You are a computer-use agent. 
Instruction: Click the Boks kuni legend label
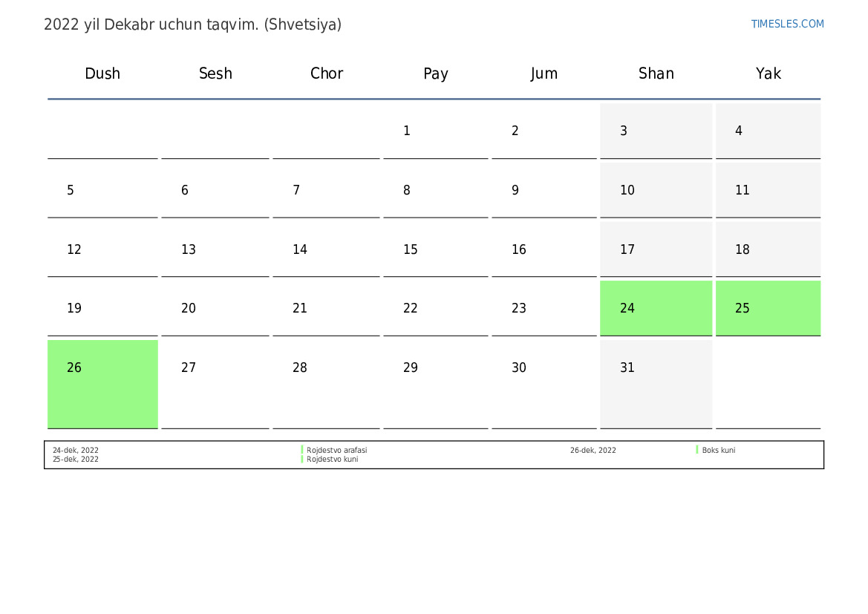[x=718, y=450]
